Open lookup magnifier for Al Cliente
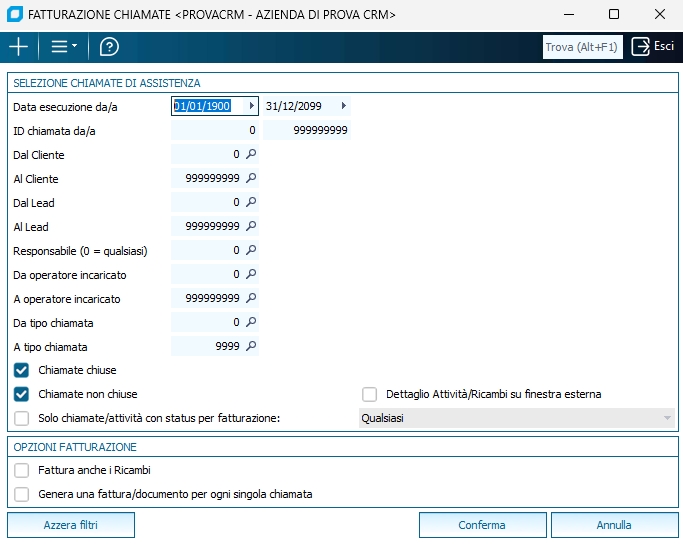This screenshot has width=683, height=553. (251, 178)
